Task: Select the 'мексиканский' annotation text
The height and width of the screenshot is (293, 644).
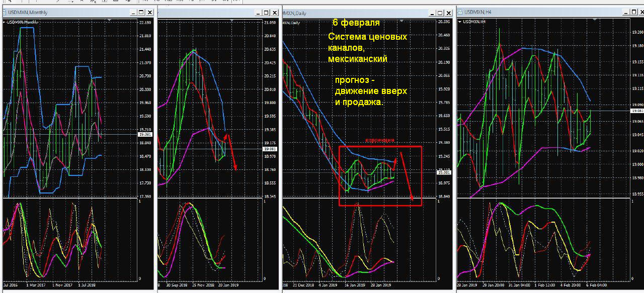Action: (x=358, y=59)
